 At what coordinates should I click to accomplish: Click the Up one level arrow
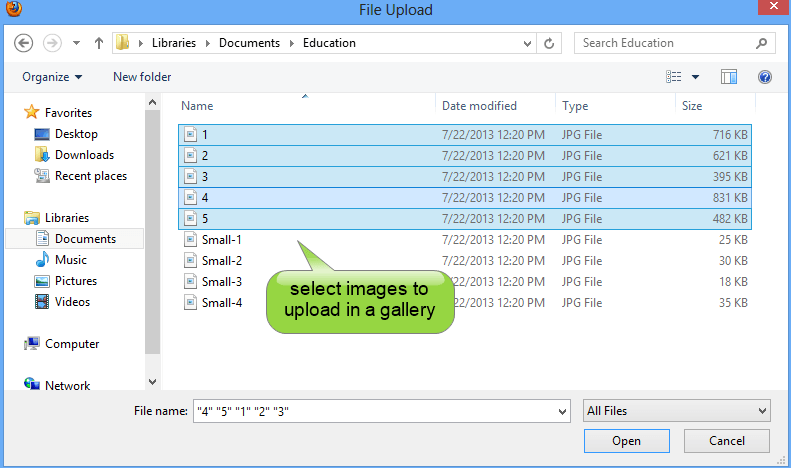click(x=99, y=43)
